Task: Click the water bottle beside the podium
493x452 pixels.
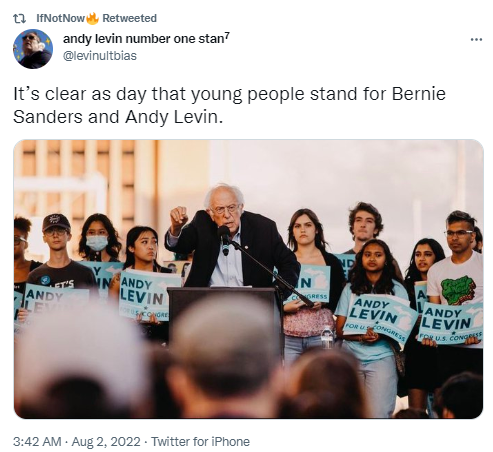Action: (327, 338)
